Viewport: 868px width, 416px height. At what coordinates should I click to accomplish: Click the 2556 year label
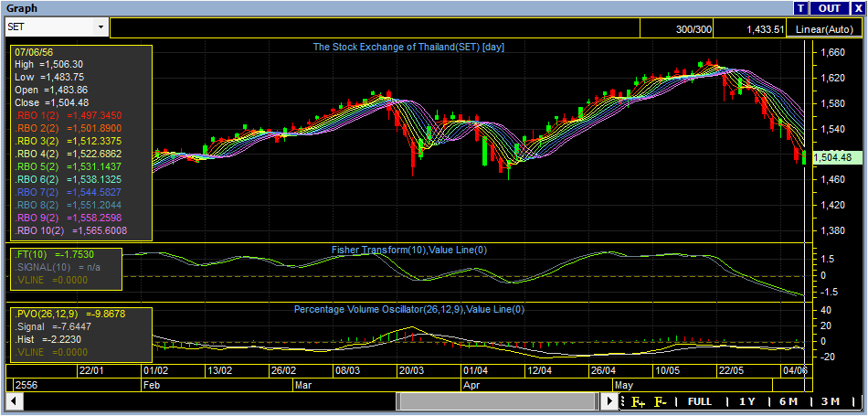(26, 384)
